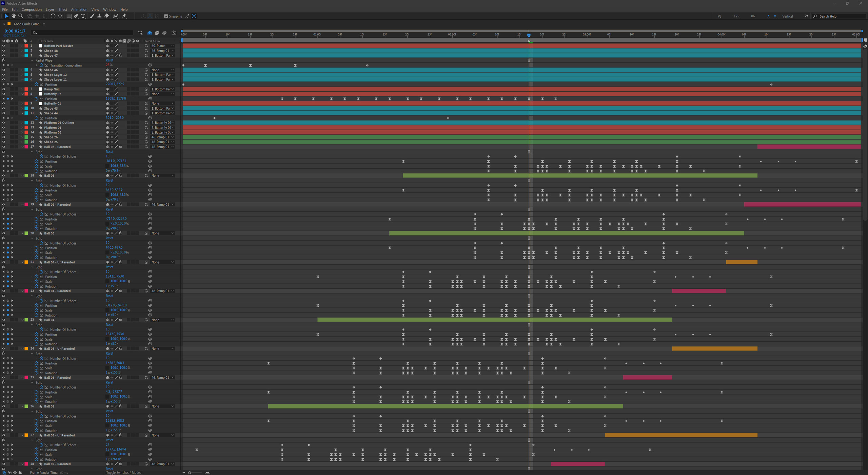Collapse the Ball 05 layer properties

click(x=22, y=233)
